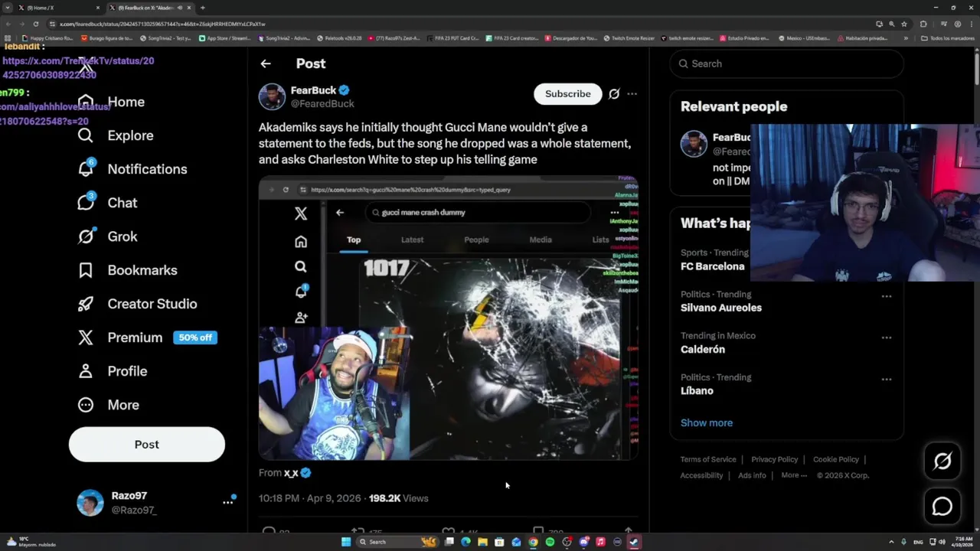The height and width of the screenshot is (551, 980).
Task: Open Accessibility footer link
Action: point(701,475)
